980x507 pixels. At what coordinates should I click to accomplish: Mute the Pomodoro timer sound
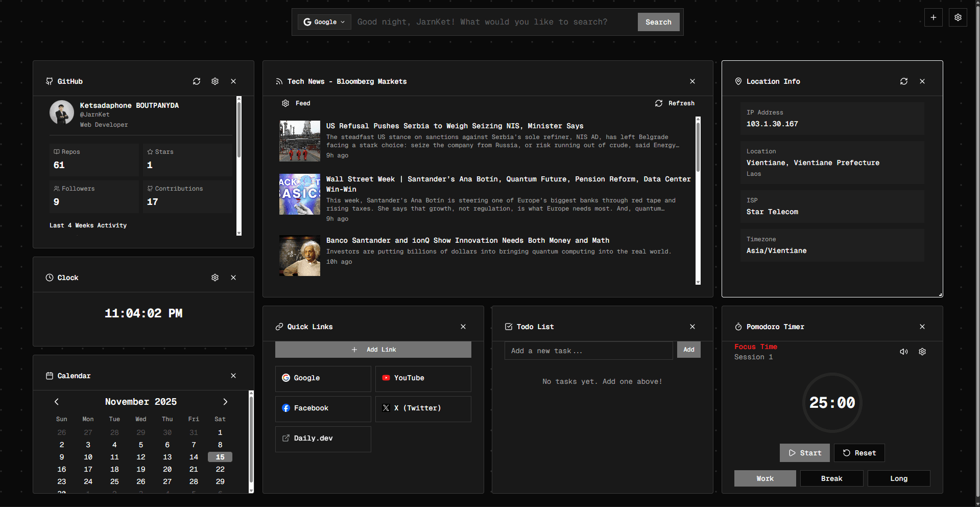(x=904, y=352)
